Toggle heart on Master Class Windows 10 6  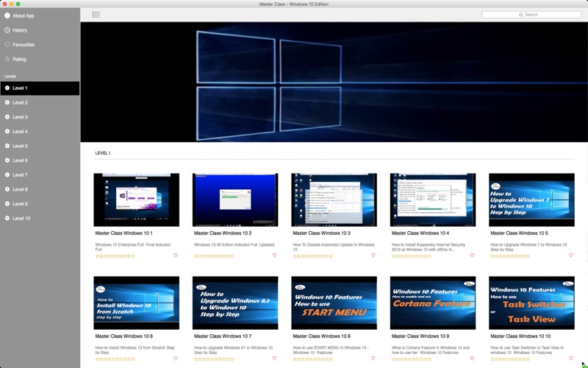click(x=176, y=358)
